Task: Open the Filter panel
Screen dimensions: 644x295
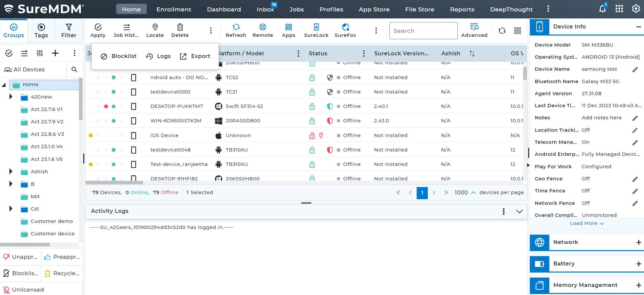Action: click(x=69, y=31)
